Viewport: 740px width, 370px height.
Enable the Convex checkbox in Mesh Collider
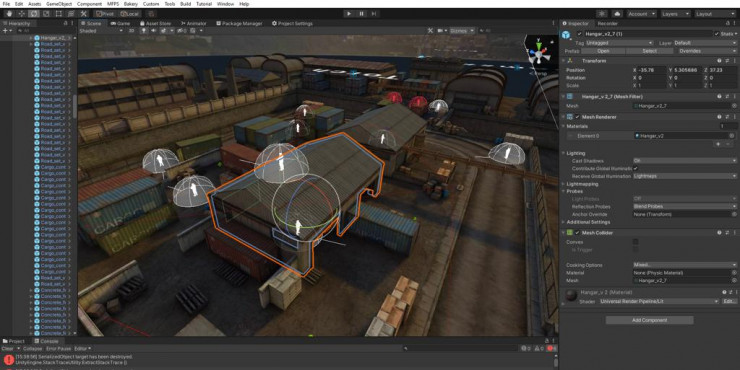[636, 242]
